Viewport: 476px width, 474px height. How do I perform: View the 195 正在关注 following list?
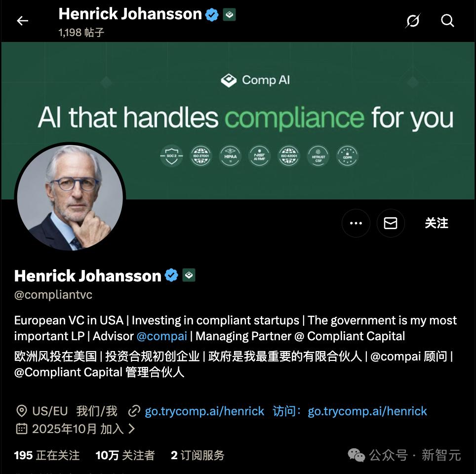[47, 455]
